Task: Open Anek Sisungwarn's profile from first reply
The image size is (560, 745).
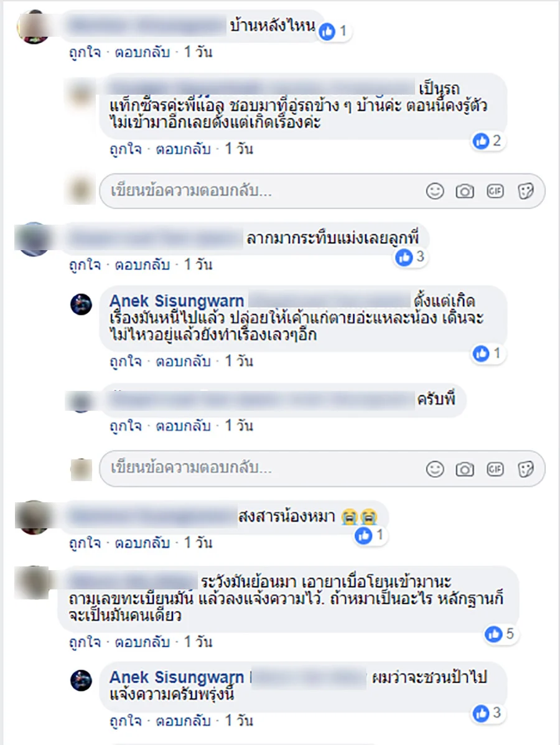Action: 177,301
